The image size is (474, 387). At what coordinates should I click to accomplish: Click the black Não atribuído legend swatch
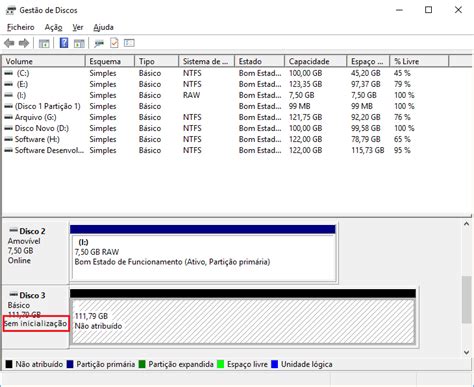point(9,364)
